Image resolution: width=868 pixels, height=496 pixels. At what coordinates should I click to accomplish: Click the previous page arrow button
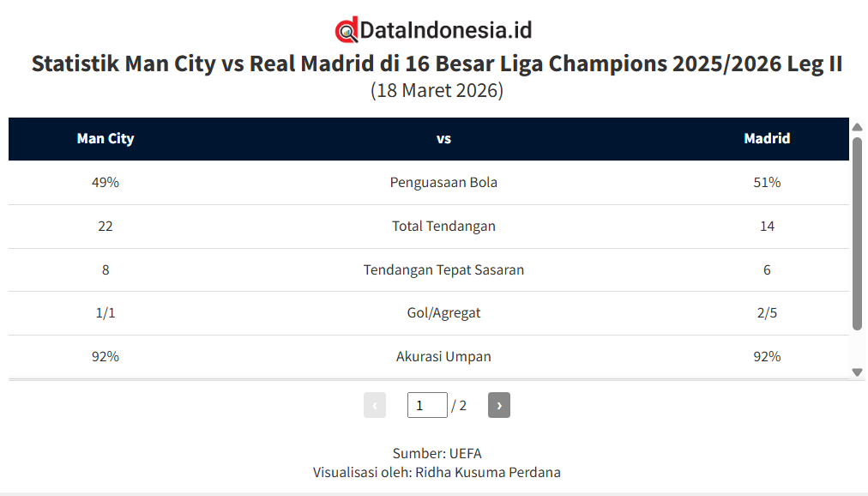[x=375, y=405]
